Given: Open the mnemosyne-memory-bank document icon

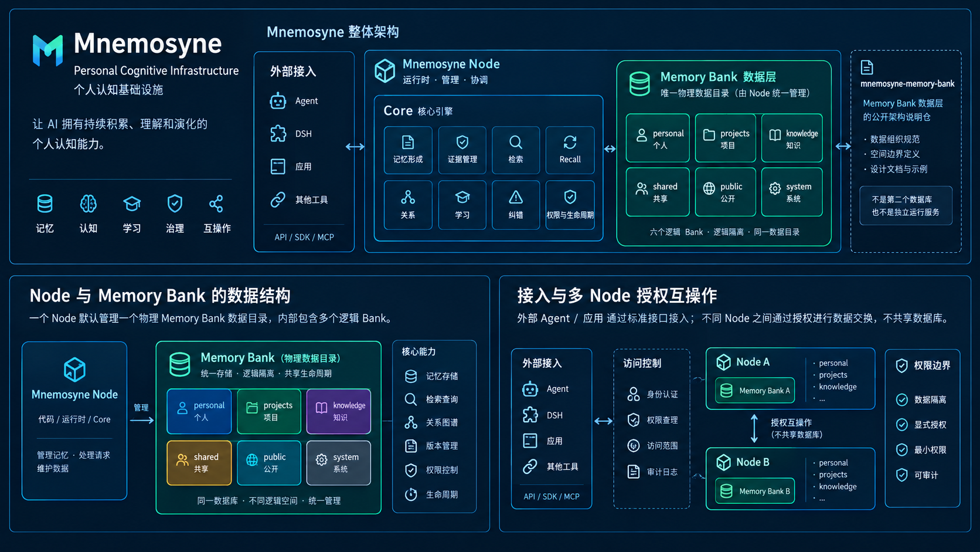Looking at the screenshot, I should (867, 67).
